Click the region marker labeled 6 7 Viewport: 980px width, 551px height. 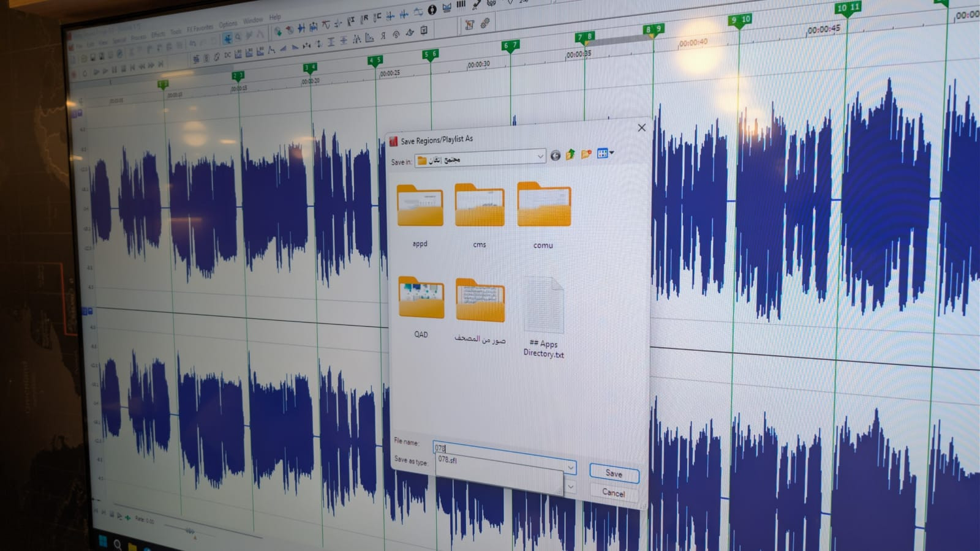pos(510,45)
